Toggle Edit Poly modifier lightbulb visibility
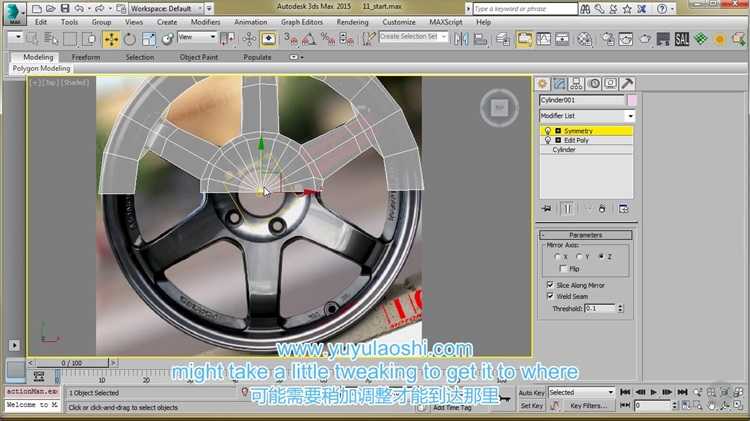The width and height of the screenshot is (750, 421). pyautogui.click(x=548, y=140)
